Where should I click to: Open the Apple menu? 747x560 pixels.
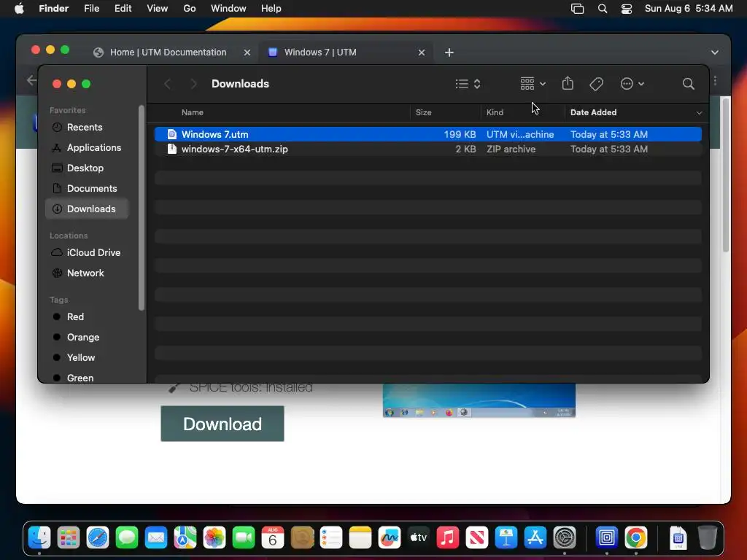19,9
